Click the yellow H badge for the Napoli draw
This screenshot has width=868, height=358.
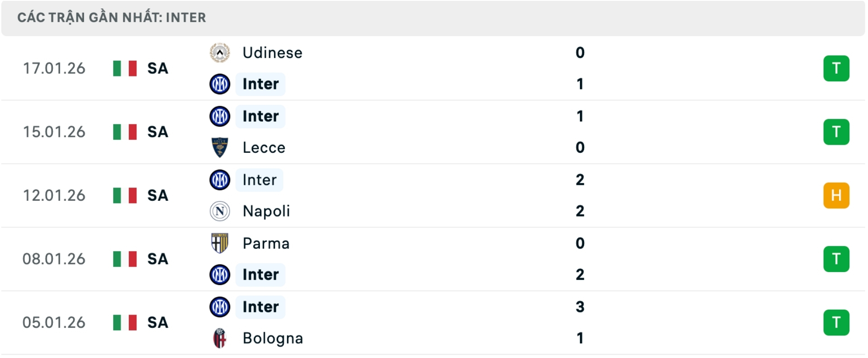(x=837, y=195)
